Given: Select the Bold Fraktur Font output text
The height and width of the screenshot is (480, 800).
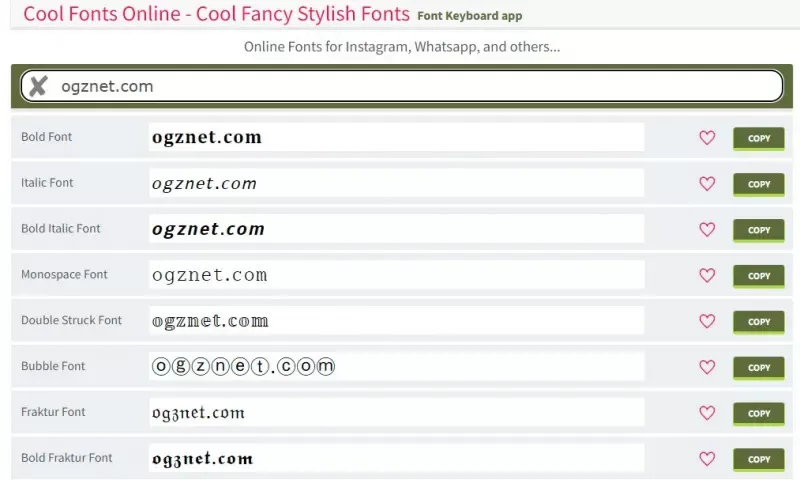Looking at the screenshot, I should (x=396, y=458).
